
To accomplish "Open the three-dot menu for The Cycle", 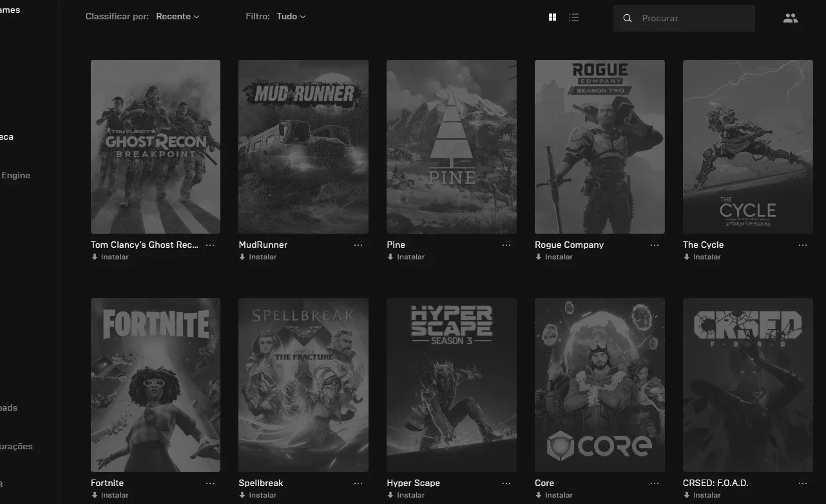I will click(803, 245).
